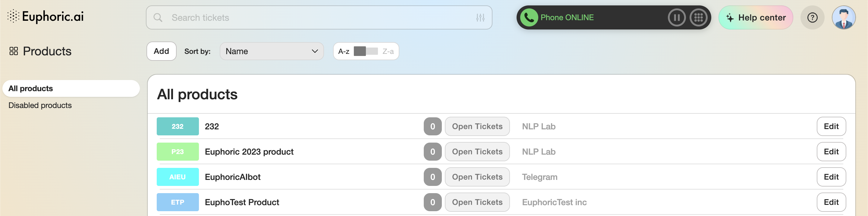Toggle sort order A-z to Z-a

click(366, 51)
